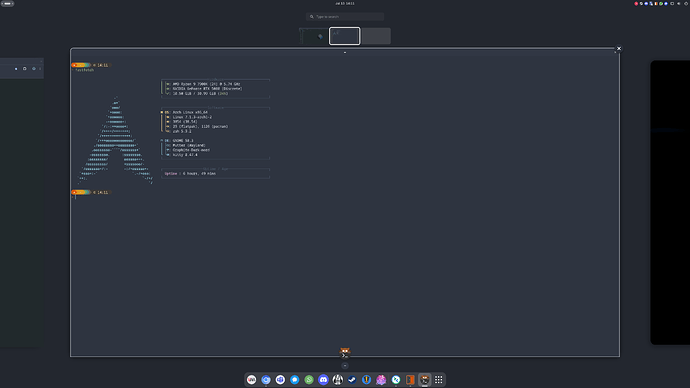Click the green tray icon in top bar
Screen dimensions: 690x388
click(661, 4)
